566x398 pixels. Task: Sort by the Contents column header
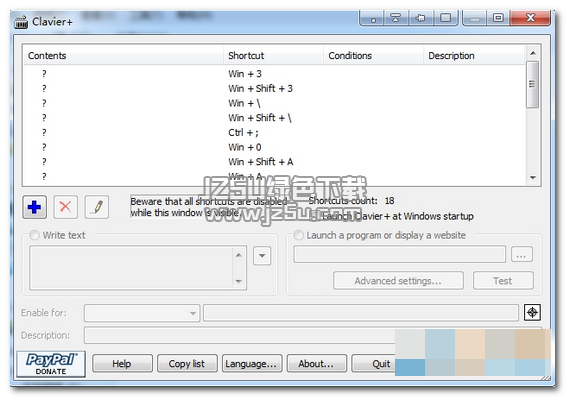[x=123, y=56]
